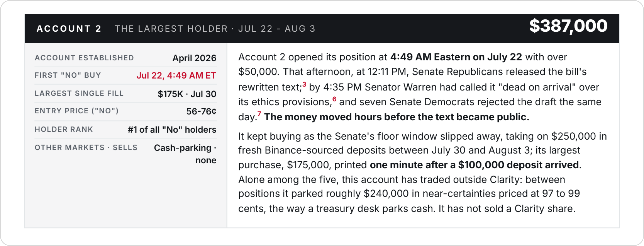The image size is (644, 246).
Task: Click the April 2026 account established value
Action: point(194,58)
